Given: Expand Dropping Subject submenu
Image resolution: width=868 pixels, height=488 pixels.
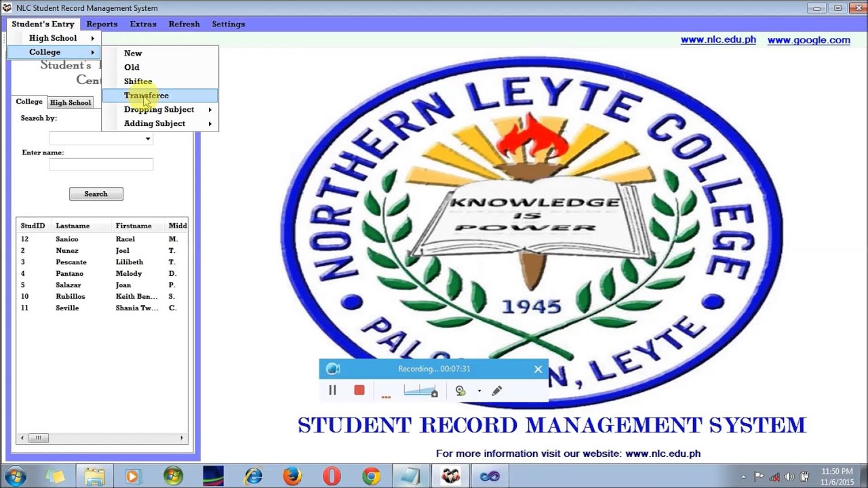Looking at the screenshot, I should pyautogui.click(x=160, y=109).
